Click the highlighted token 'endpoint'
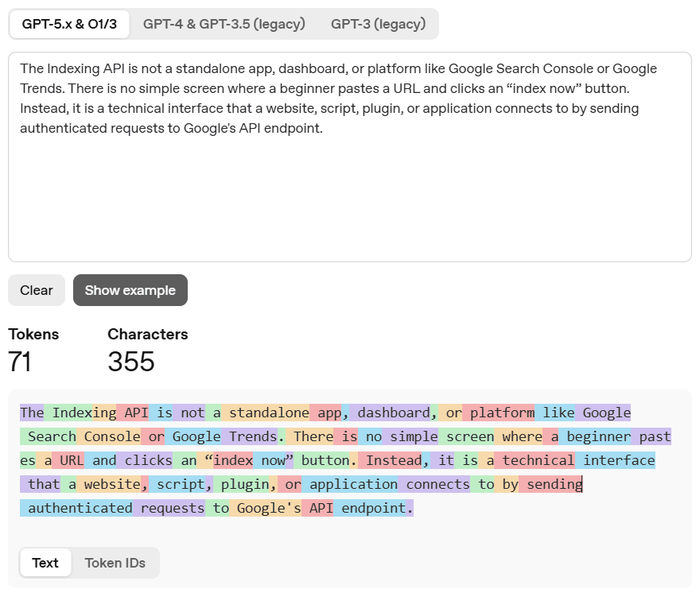The width and height of the screenshot is (700, 589). [x=370, y=508]
